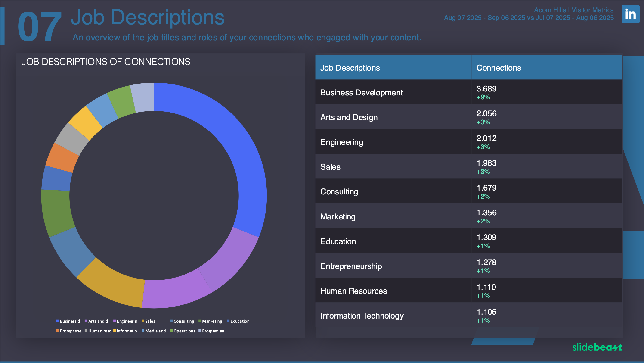Click the 1.106 connections value
Viewport: 644px width, 363px height.
[x=486, y=312]
